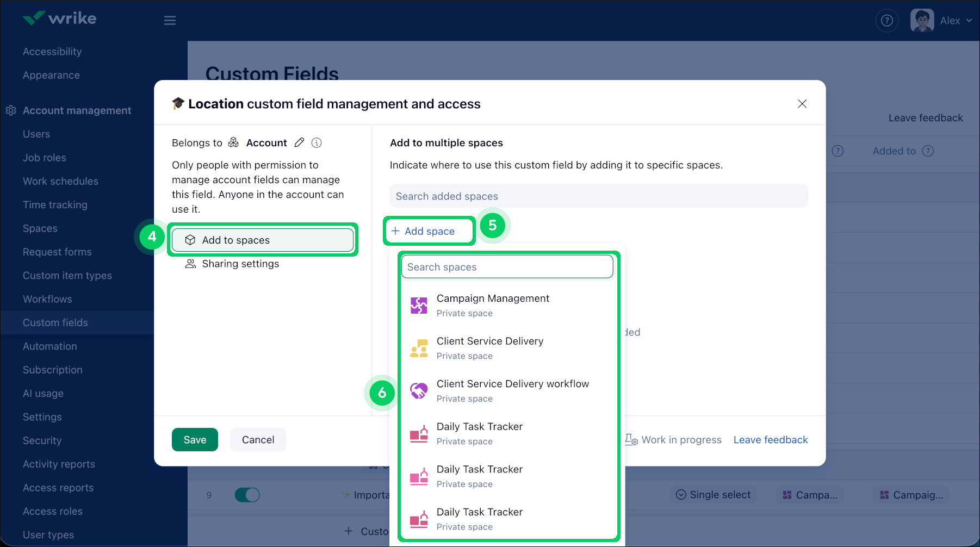Click Added to column help icon

point(928,151)
